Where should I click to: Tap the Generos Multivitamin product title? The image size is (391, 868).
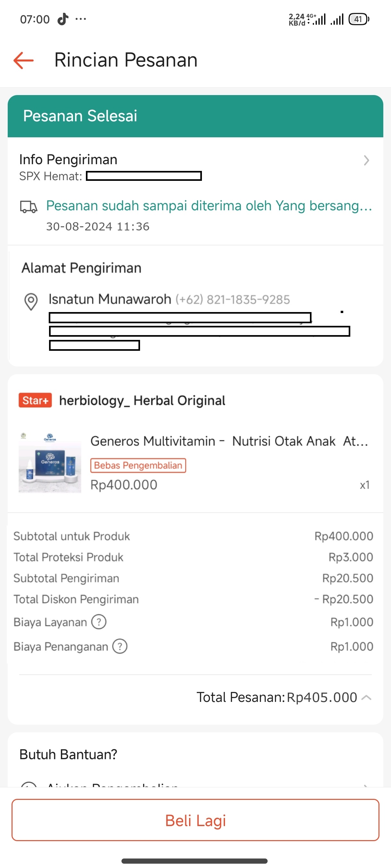point(229,441)
